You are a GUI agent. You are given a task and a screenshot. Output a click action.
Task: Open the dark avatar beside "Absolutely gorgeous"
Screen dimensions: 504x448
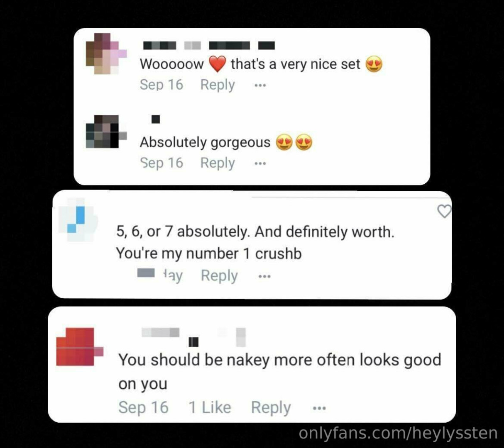click(x=106, y=131)
